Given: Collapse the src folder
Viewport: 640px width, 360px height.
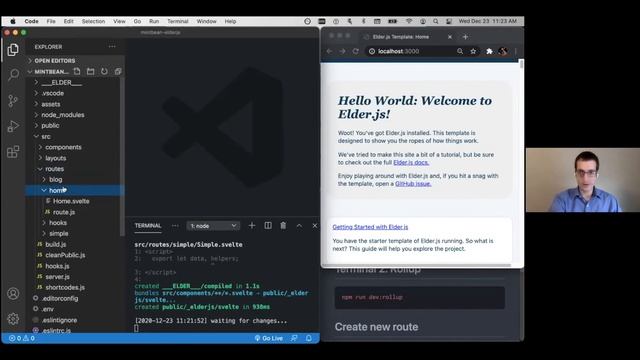Looking at the screenshot, I should coord(46,136).
